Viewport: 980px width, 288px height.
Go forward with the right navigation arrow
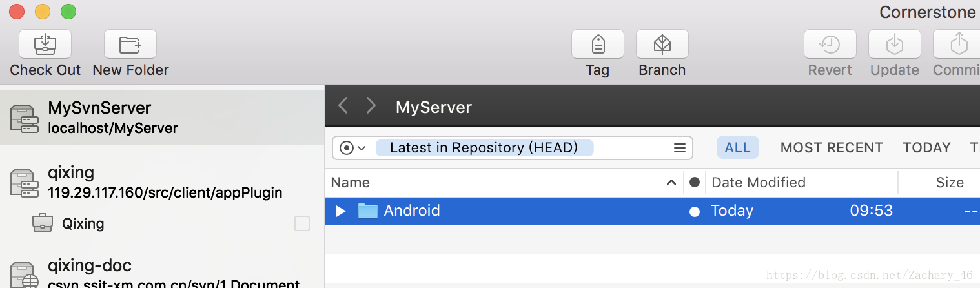(x=371, y=106)
